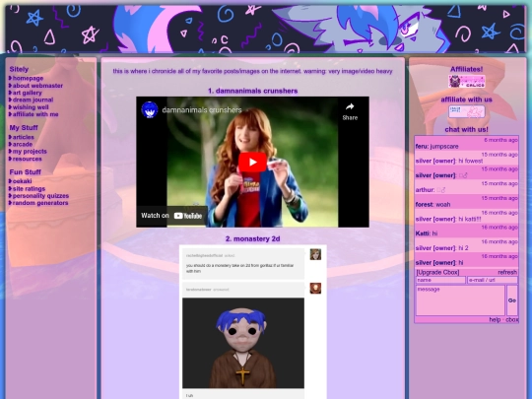Open about webmaster page
532x399 pixels.
[37, 86]
